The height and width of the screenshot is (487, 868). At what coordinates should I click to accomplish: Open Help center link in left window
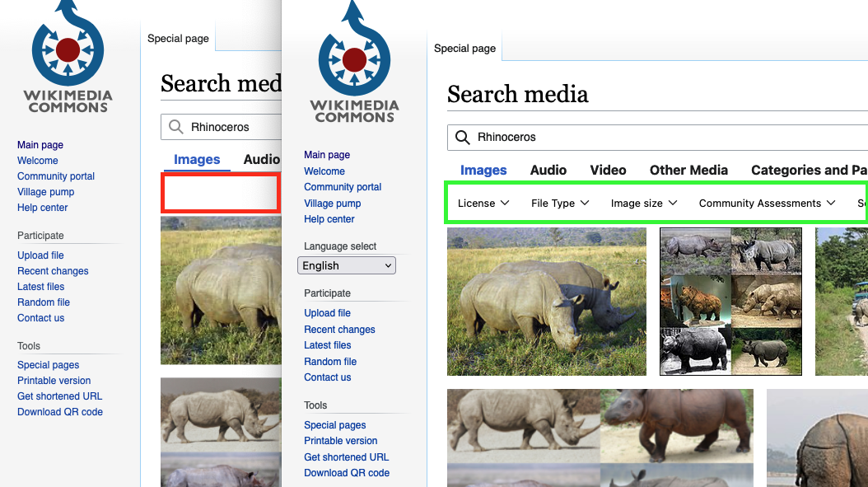tap(42, 207)
